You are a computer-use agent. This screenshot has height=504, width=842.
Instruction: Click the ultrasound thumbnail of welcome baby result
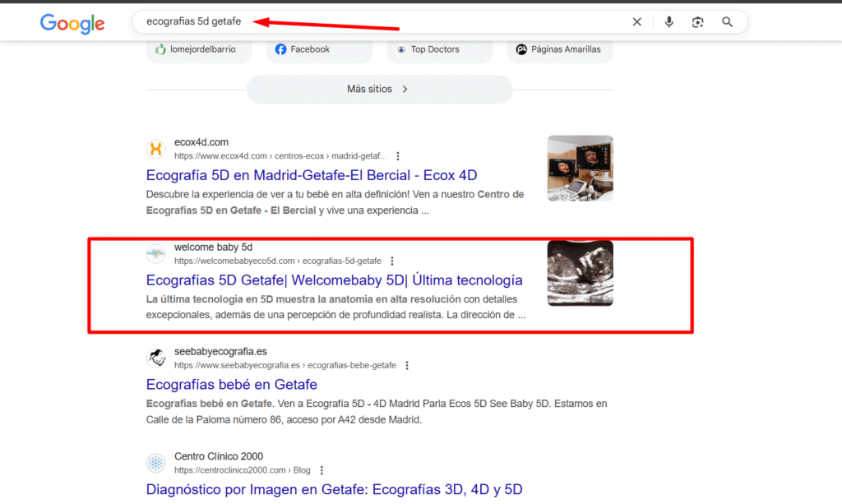pos(580,273)
